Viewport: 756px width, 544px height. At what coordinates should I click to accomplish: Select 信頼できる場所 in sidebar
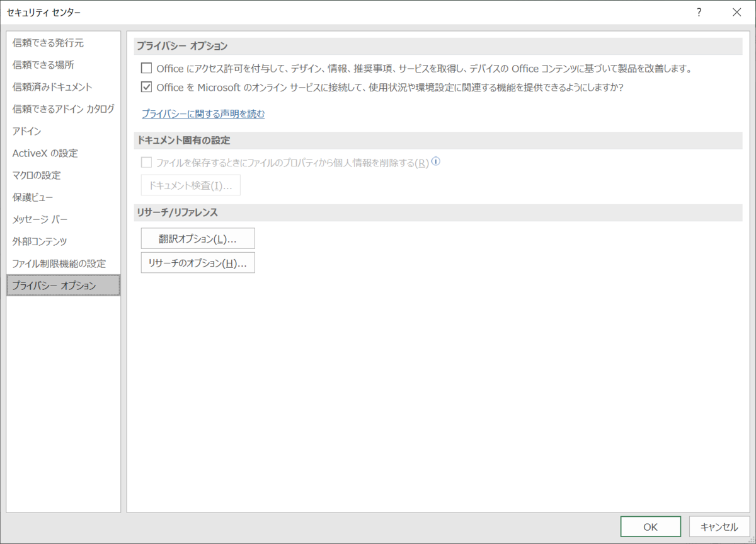tap(63, 65)
